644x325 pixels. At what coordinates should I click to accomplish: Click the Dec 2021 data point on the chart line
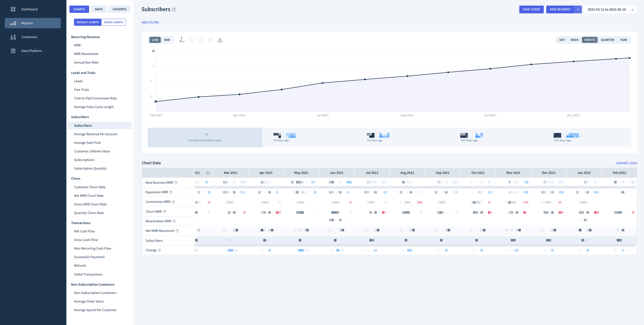click(574, 61)
